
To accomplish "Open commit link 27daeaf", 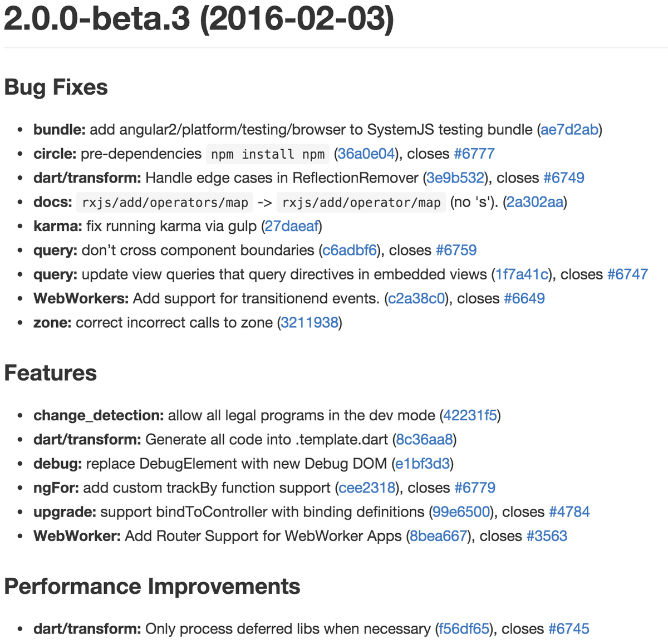I will coord(292,226).
